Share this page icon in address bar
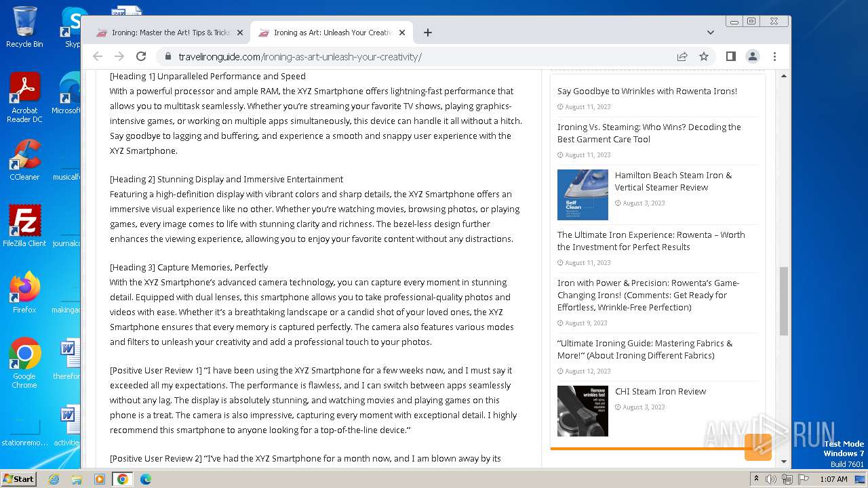868x488 pixels. pyautogui.click(x=682, y=57)
